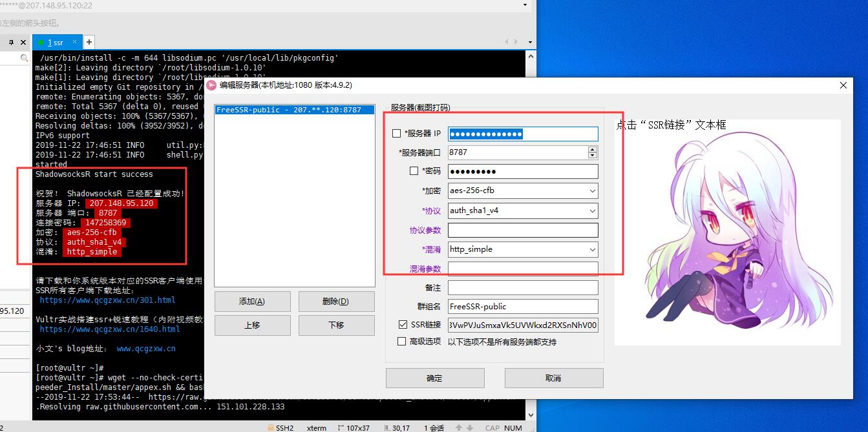Open a new session tab with plus icon
Image resolution: width=868 pixels, height=432 pixels.
coord(90,42)
